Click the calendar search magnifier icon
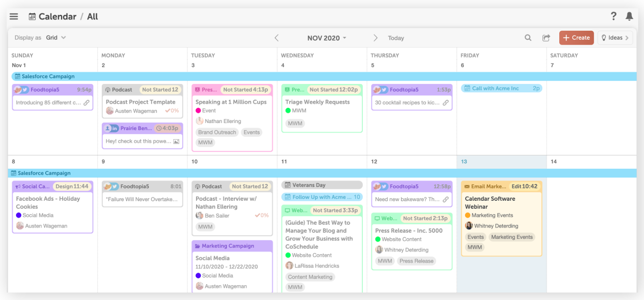644x300 pixels. click(x=528, y=38)
